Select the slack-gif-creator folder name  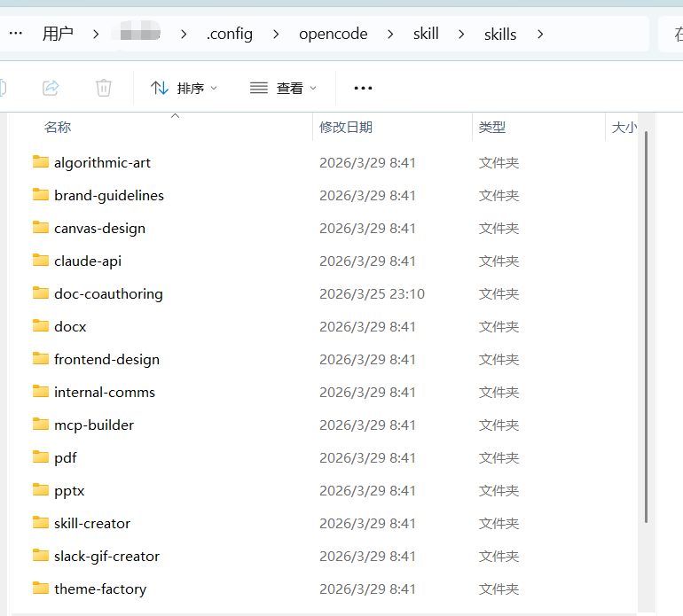pos(106,557)
